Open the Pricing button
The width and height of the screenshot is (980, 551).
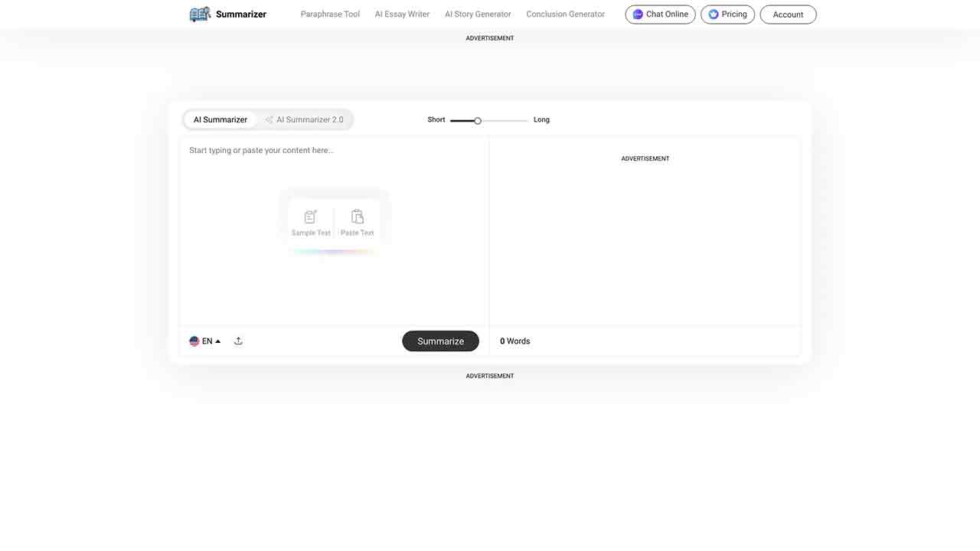coord(727,15)
